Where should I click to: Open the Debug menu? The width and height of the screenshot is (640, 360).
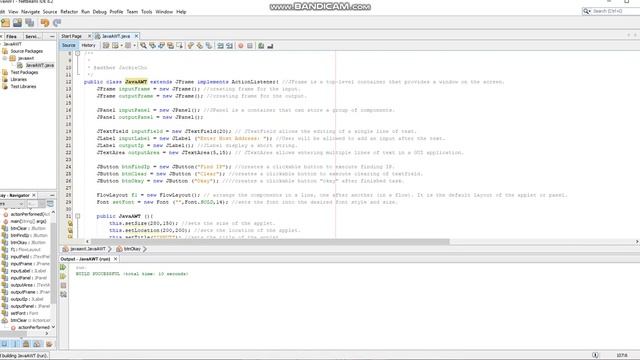click(100, 12)
